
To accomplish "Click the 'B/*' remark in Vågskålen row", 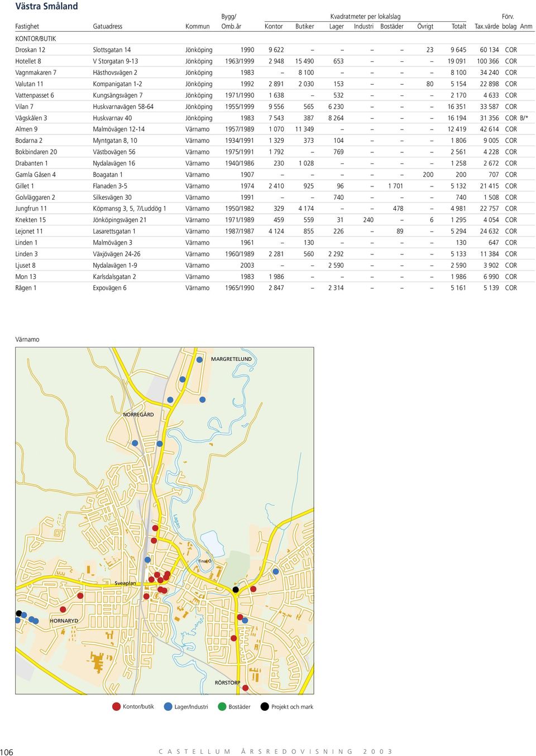I will click(x=524, y=118).
